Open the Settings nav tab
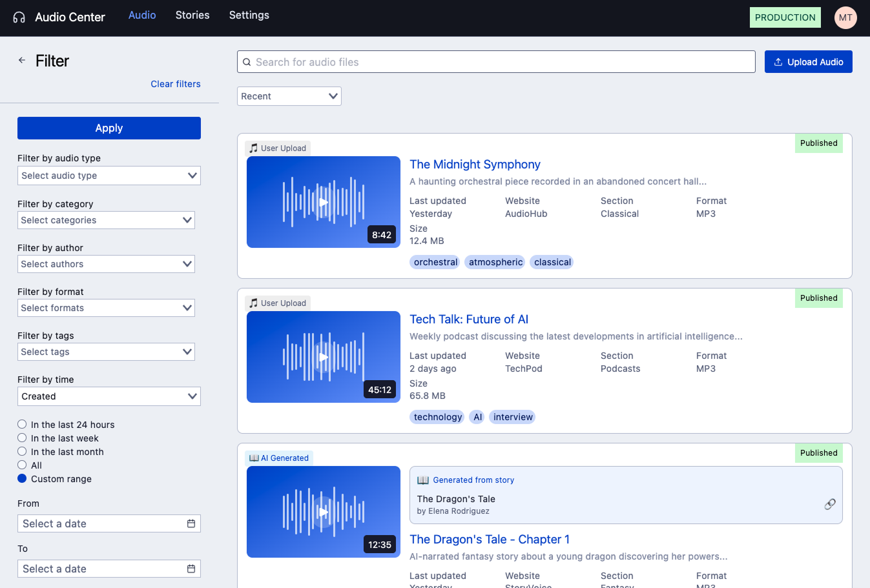This screenshot has height=588, width=870. pyautogui.click(x=249, y=15)
